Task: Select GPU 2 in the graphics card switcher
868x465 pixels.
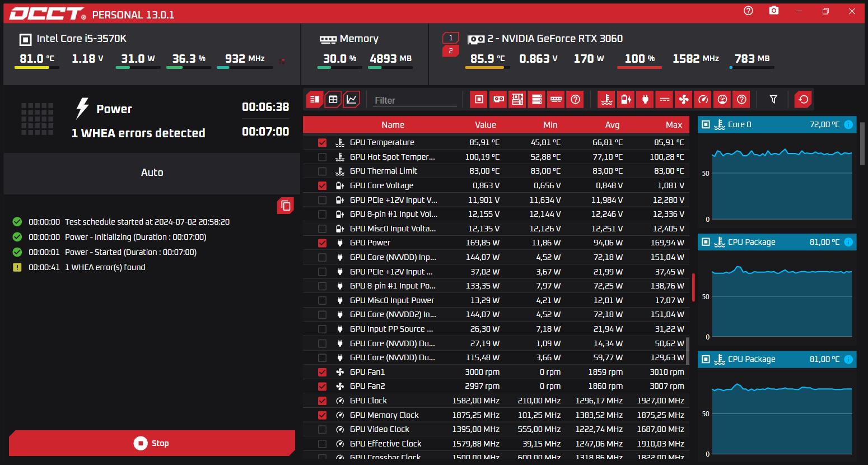Action: point(451,51)
